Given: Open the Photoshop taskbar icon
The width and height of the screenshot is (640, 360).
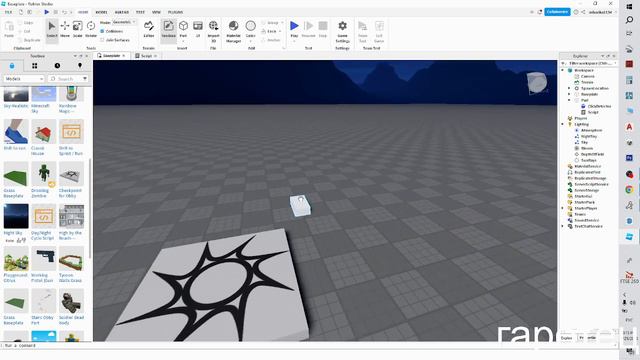Looking at the screenshot, I should point(629,158).
